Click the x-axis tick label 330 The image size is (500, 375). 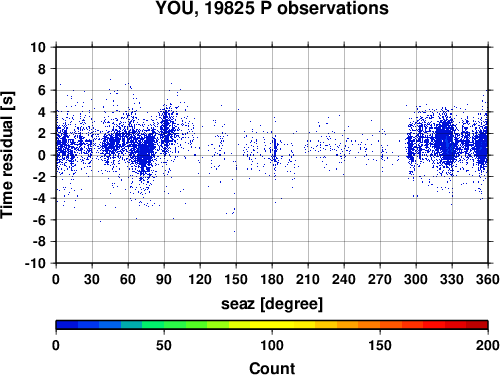tap(452, 279)
